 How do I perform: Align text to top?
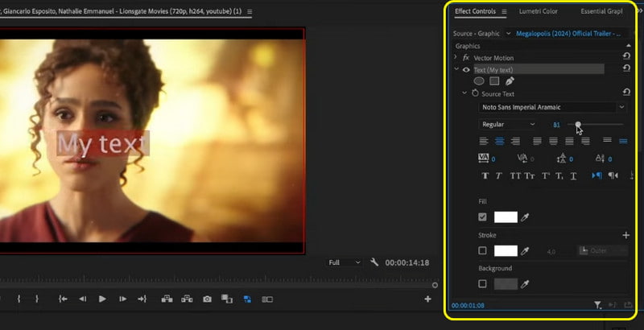[x=608, y=140]
